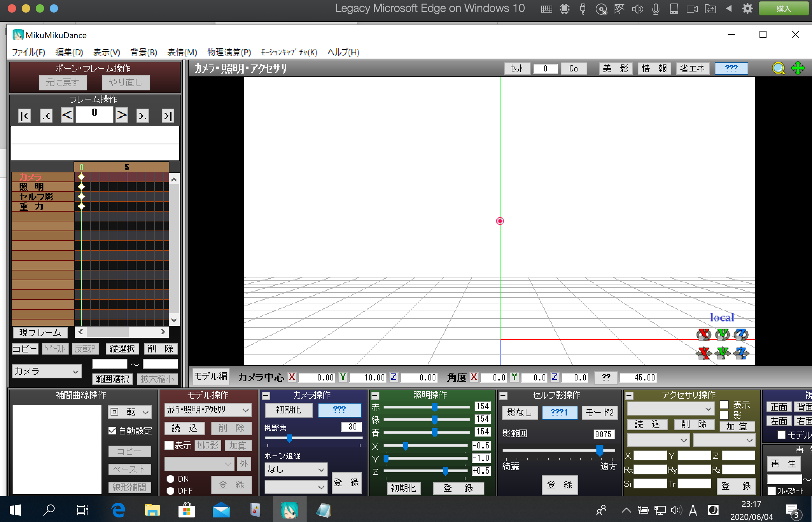Open カメラ・照明・アクセサリ model dropdown
This screenshot has width=812, height=522.
pos(208,410)
